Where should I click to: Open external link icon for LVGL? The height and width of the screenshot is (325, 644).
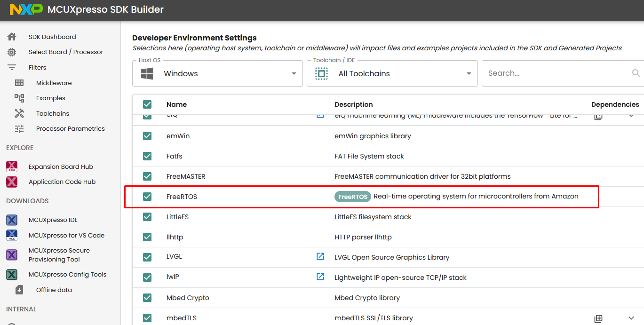(320, 256)
